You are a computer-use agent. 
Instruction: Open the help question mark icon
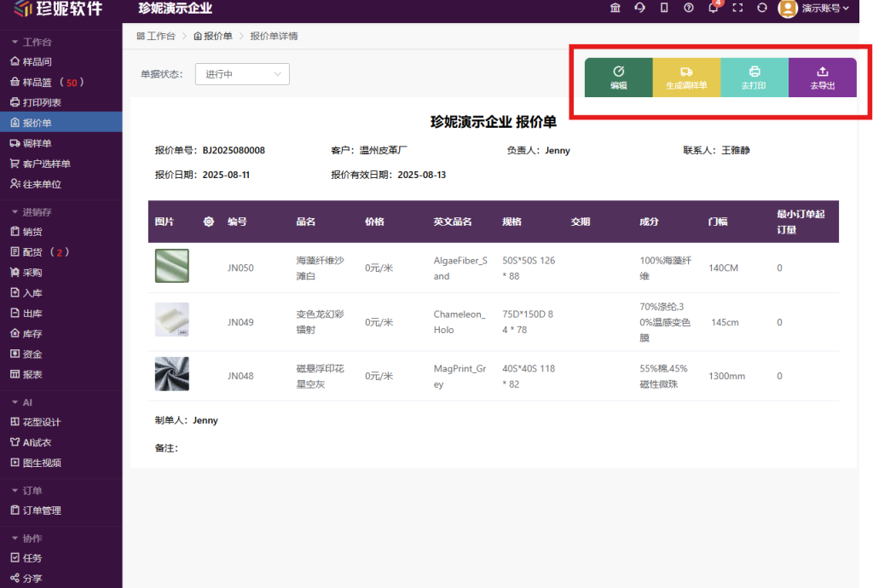[689, 9]
